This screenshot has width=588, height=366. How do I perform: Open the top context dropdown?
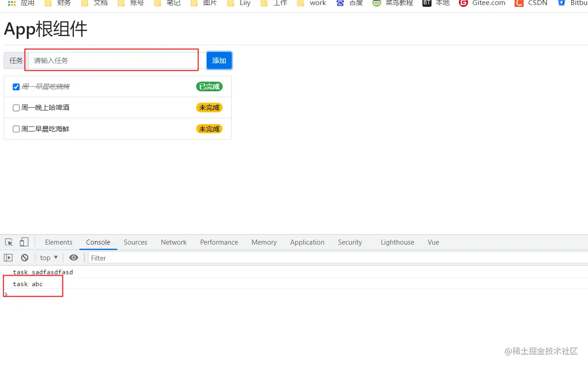point(49,258)
